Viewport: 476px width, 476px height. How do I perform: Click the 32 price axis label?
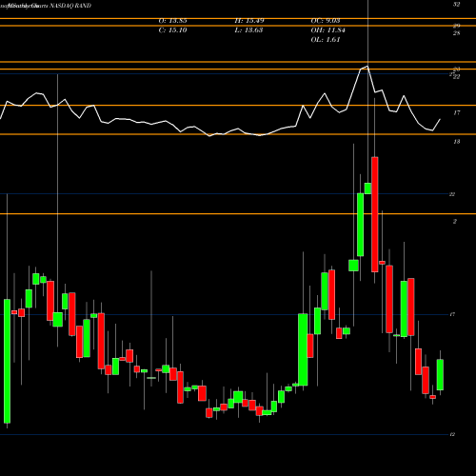click(x=456, y=5)
